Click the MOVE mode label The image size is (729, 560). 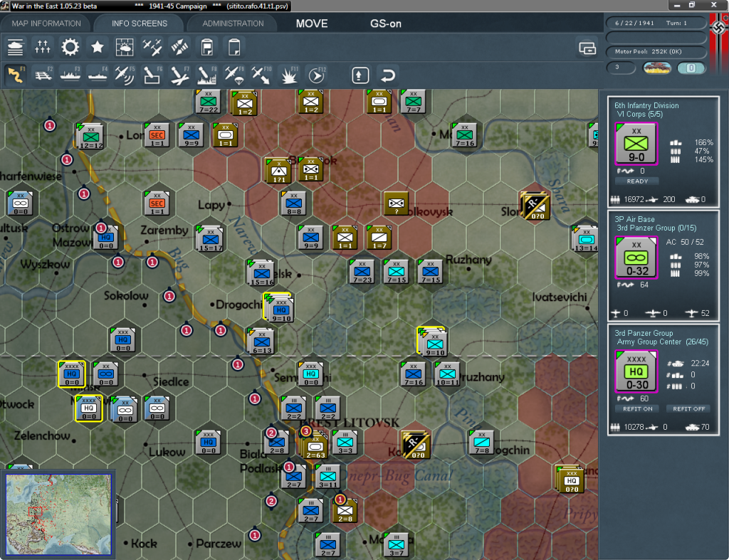(312, 23)
